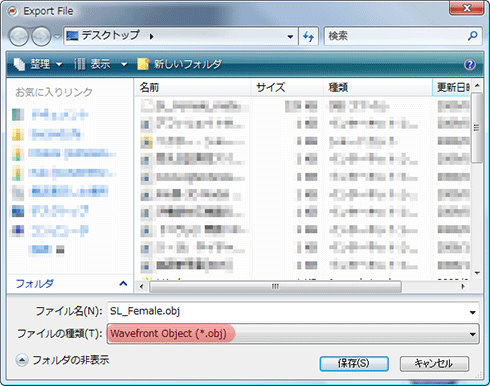
Task: Click the horizontal scrollbar thumb
Action: coord(275,287)
